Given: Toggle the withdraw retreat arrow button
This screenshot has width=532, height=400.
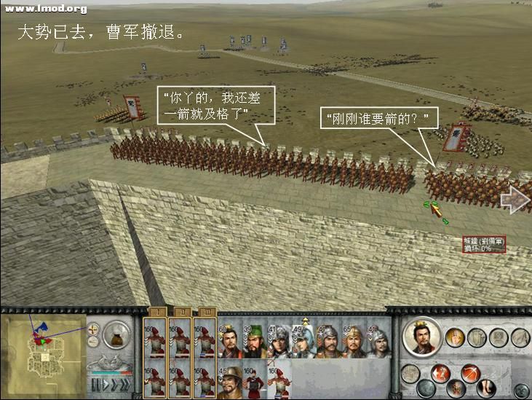Looking at the screenshot, I should coord(441,374).
